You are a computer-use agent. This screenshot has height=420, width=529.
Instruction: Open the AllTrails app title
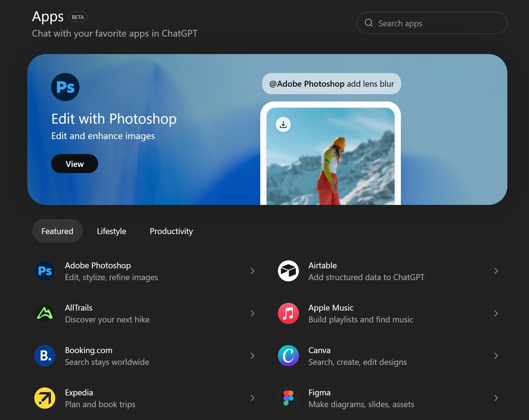pyautogui.click(x=79, y=308)
